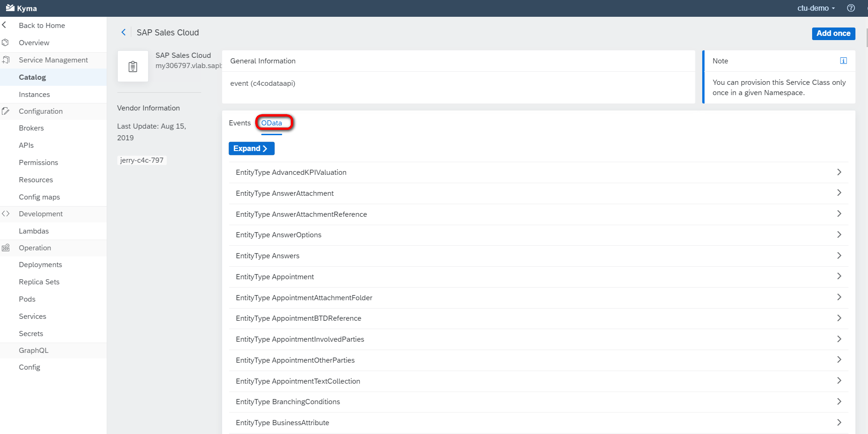
Task: Open Brokers in the sidebar
Action: click(31, 128)
